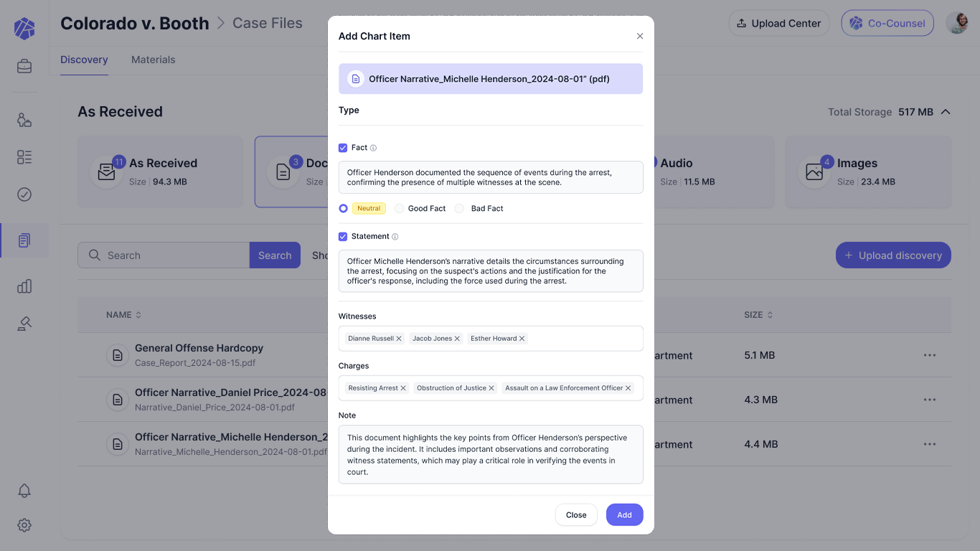Open the bar chart analytics sidebar icon

24,286
